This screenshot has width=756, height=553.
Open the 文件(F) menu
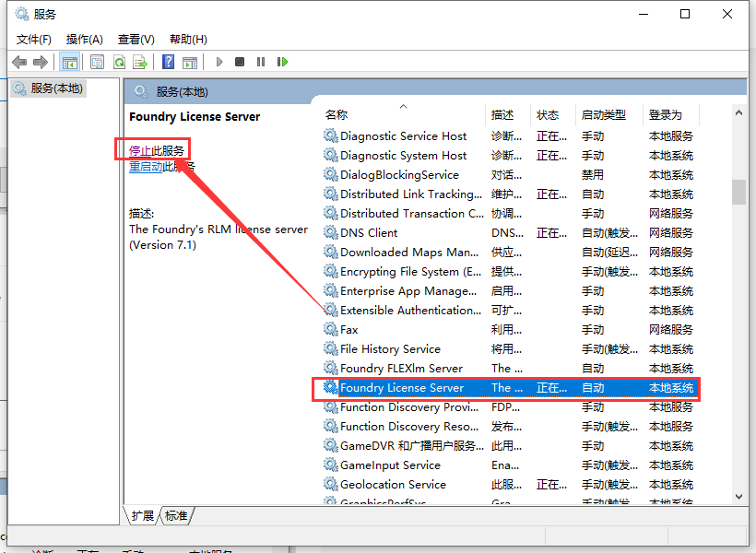point(34,39)
